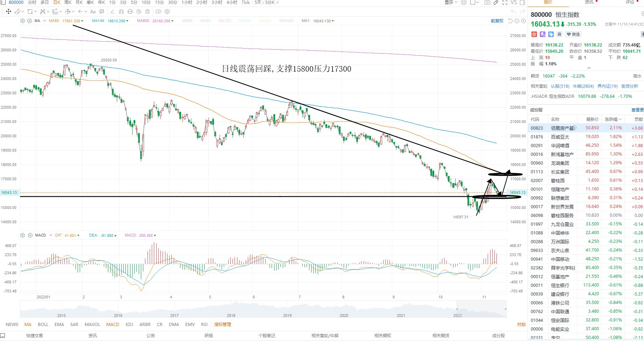Open the 5天:5分K timeframe dropdown
644x341 pixels.
coord(267,2)
